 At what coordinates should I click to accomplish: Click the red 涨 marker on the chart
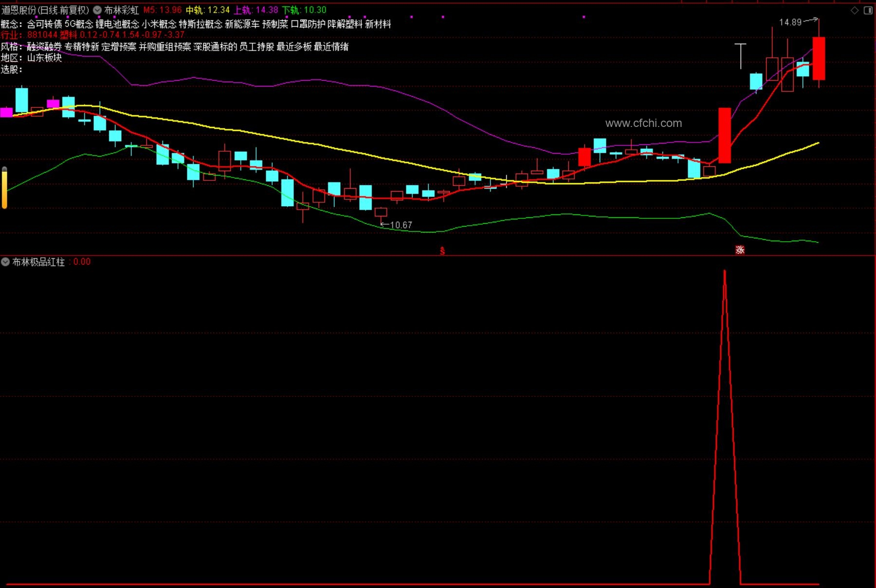(740, 250)
